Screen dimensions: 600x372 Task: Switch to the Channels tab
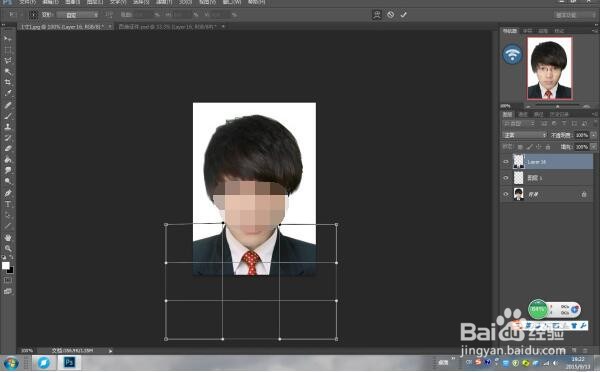click(x=523, y=114)
